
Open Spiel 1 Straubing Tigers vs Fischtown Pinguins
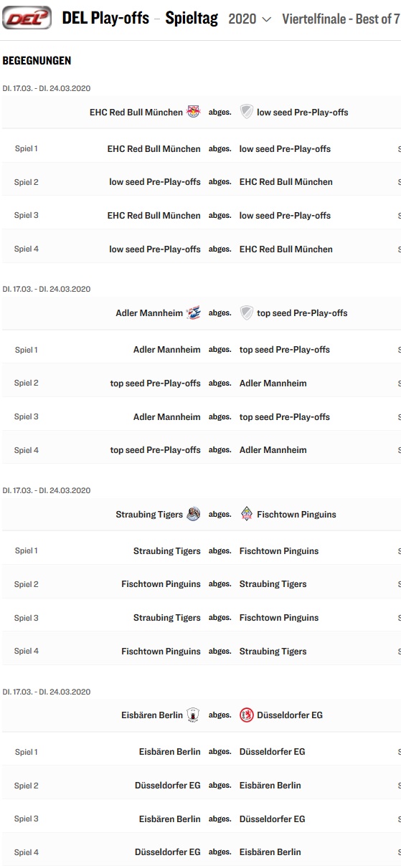pos(201,551)
